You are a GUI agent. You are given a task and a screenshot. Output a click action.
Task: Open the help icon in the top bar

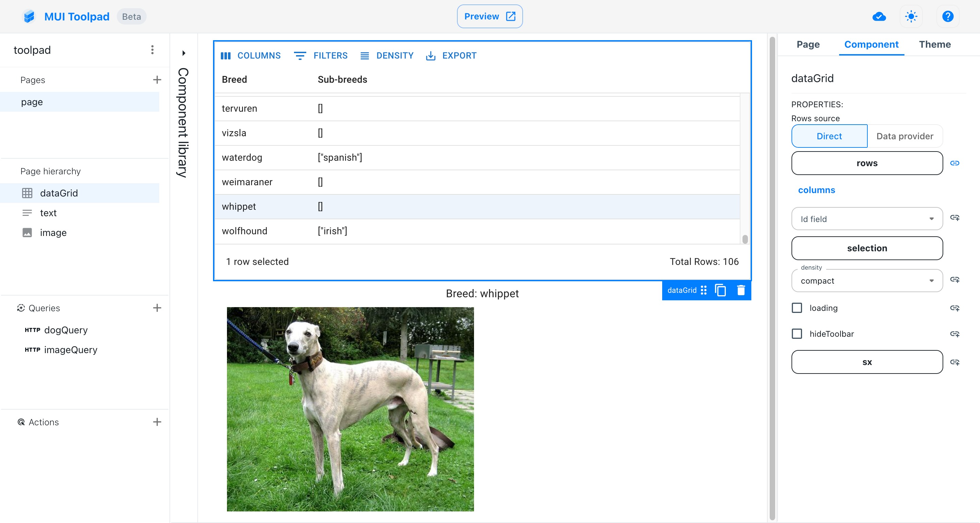tap(948, 16)
